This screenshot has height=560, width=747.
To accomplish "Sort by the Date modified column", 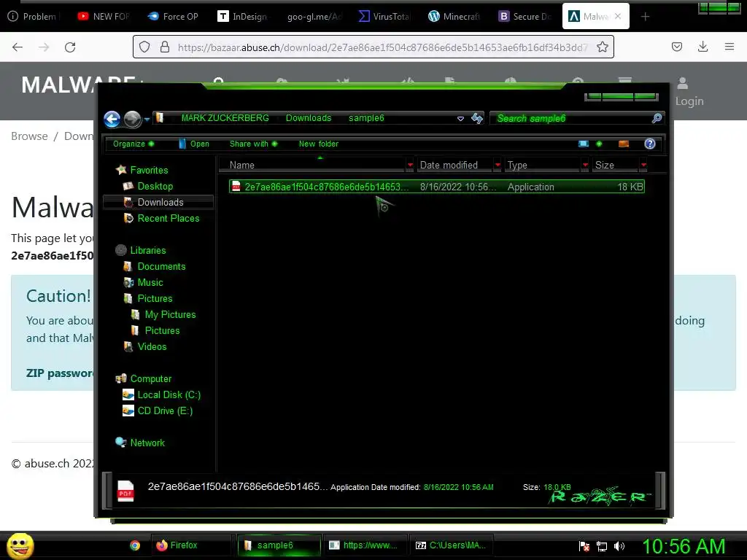I will tap(455, 165).
